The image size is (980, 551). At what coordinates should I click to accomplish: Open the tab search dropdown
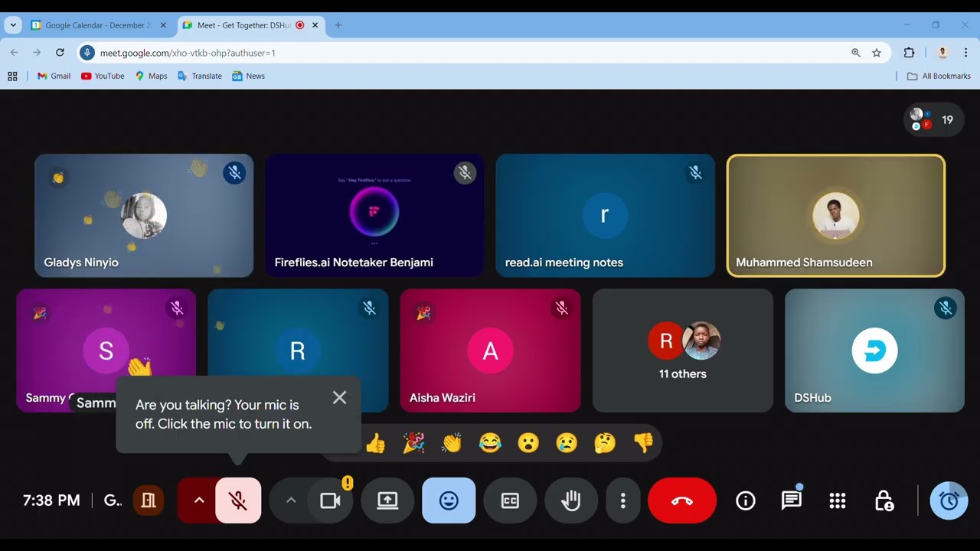pyautogui.click(x=13, y=25)
